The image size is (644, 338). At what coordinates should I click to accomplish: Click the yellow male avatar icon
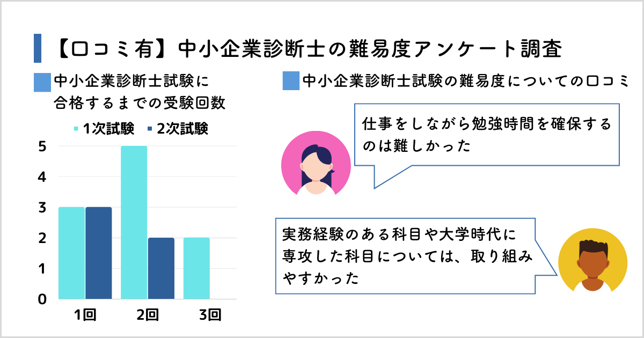click(x=592, y=258)
